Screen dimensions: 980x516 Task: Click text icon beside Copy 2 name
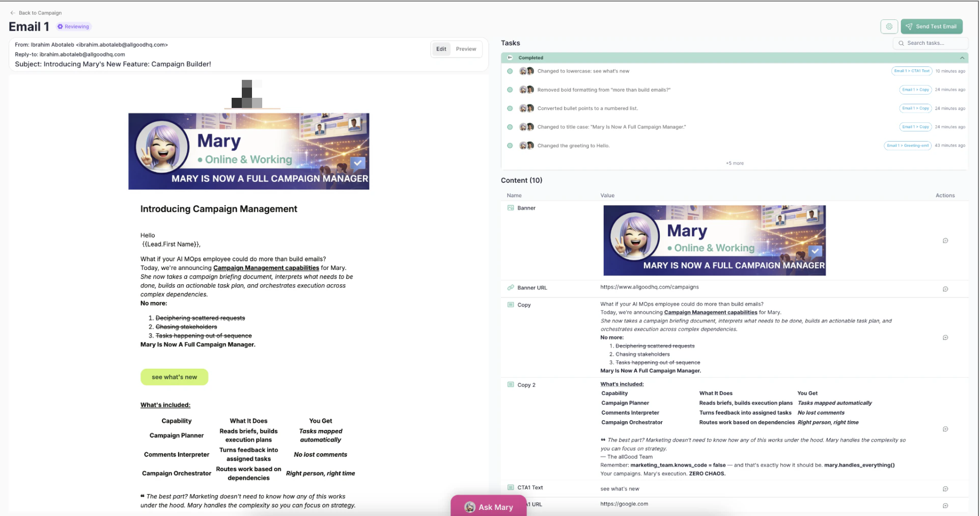pyautogui.click(x=511, y=385)
